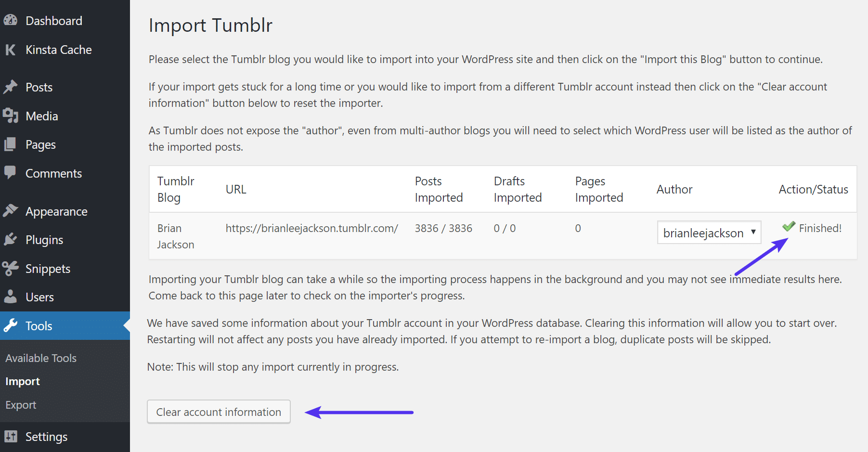Click the green Finished checkmark
This screenshot has width=868, height=452.
coord(788,226)
